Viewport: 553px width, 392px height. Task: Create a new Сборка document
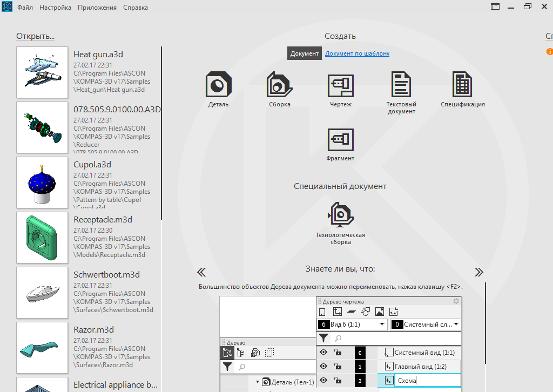click(x=279, y=85)
